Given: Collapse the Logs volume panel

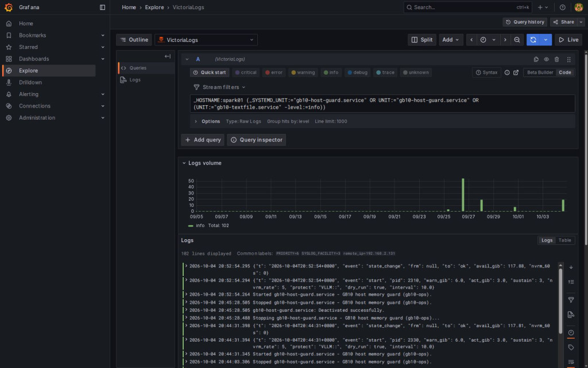Looking at the screenshot, I should click(184, 163).
